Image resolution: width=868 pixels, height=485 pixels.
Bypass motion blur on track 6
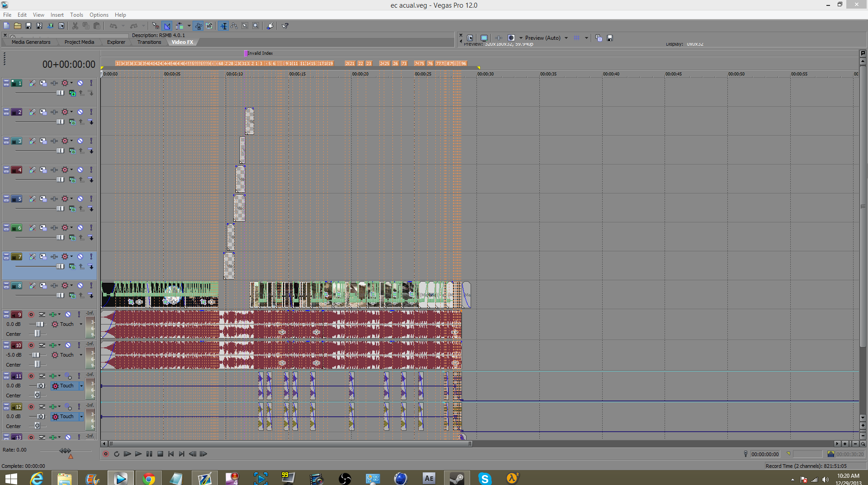tap(33, 228)
